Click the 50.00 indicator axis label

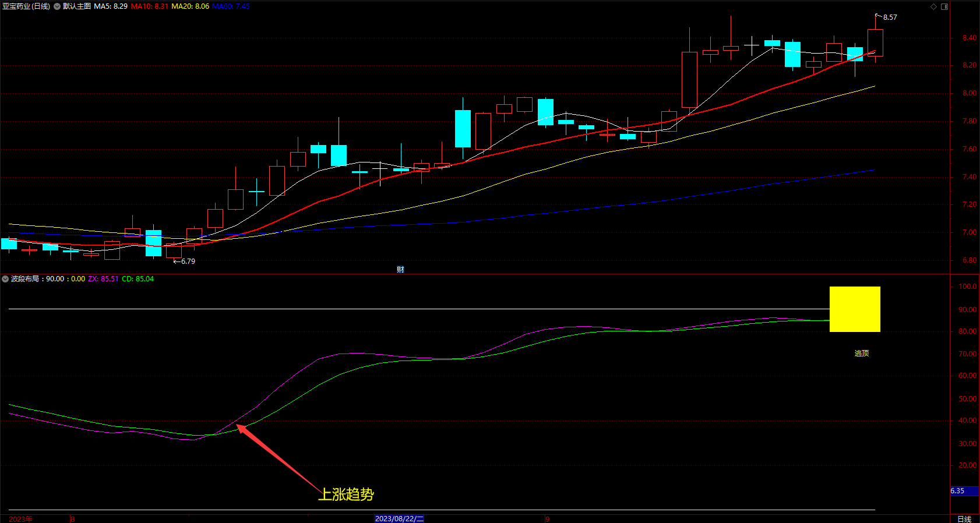pos(968,399)
